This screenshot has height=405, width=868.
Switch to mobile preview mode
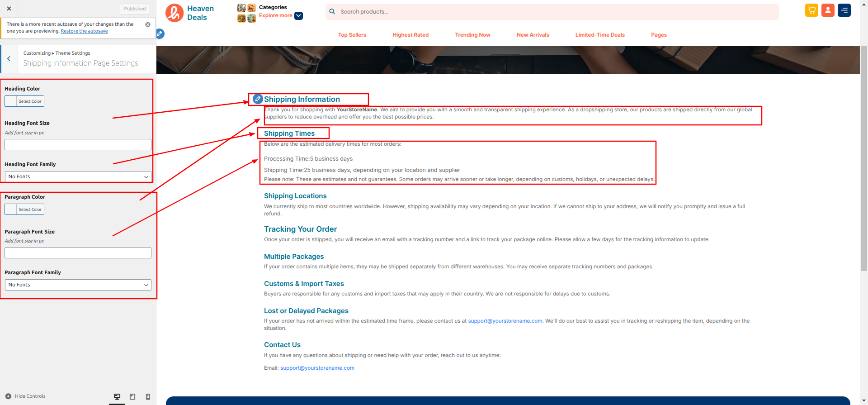[x=148, y=396]
